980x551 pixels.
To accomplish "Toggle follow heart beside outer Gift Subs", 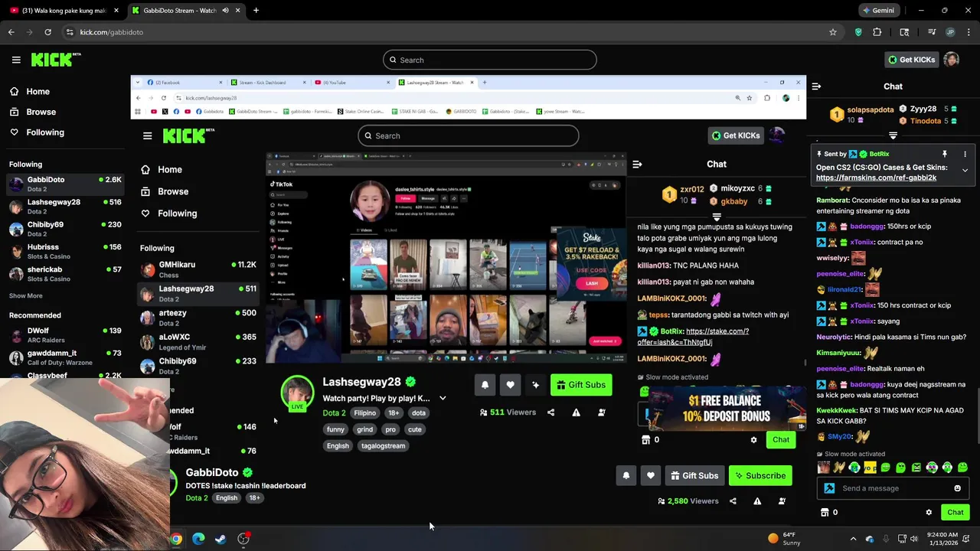I will pos(651,476).
